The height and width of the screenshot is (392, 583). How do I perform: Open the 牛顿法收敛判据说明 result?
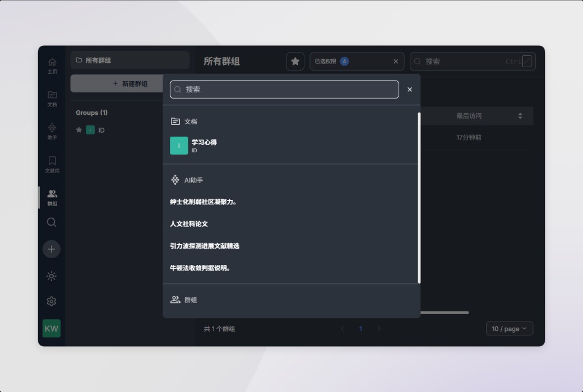point(200,268)
